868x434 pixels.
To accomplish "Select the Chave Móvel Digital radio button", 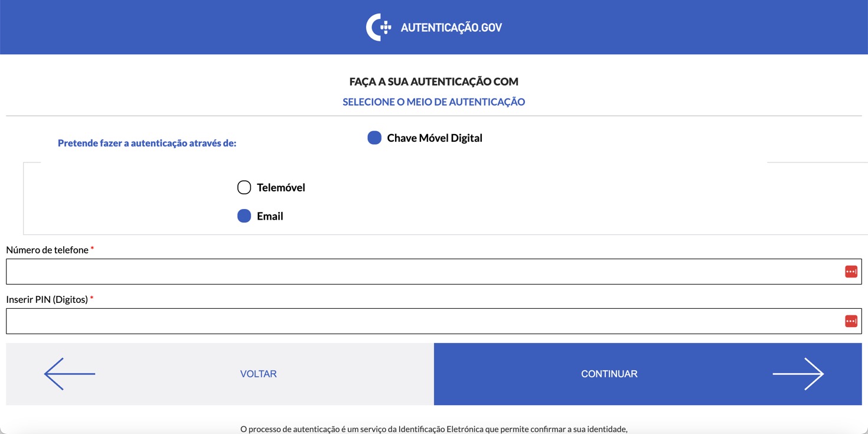I will [374, 138].
